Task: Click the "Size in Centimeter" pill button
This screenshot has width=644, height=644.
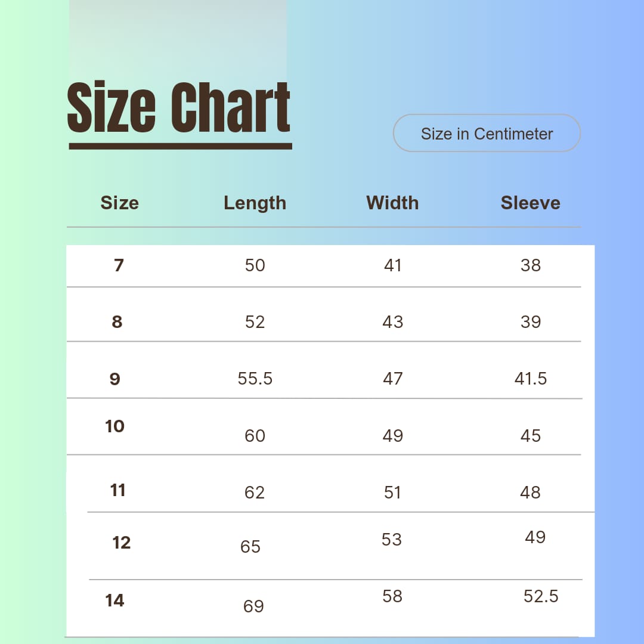Action: pyautogui.click(x=487, y=134)
